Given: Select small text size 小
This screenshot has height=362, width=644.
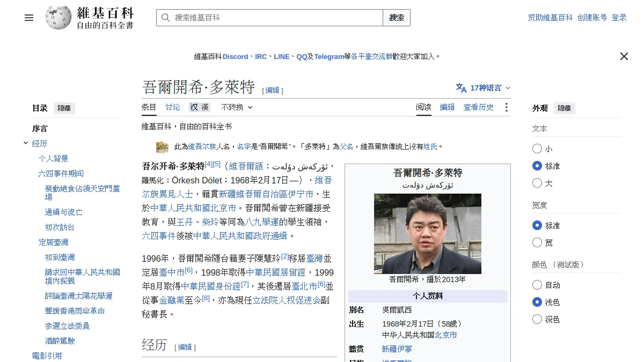Looking at the screenshot, I should point(537,149).
